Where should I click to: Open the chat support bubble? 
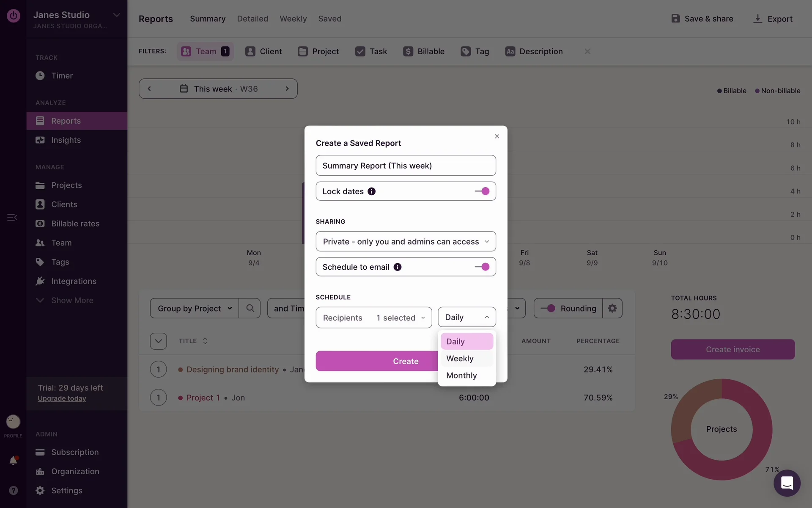[787, 483]
